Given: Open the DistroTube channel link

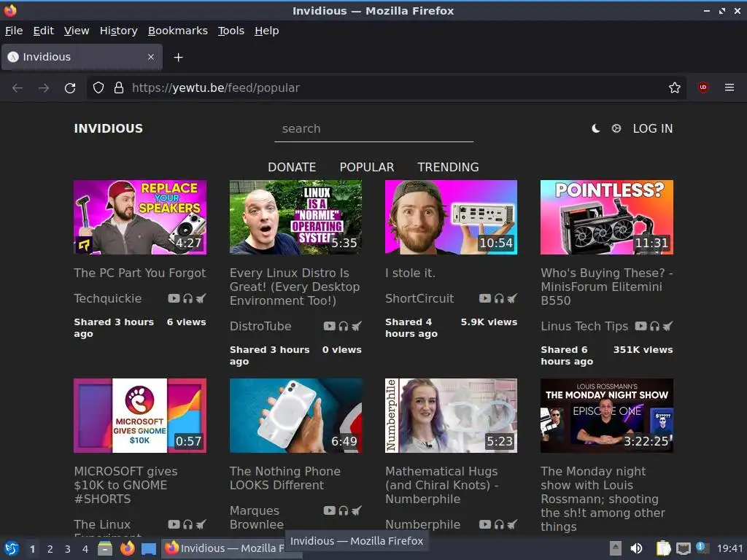Looking at the screenshot, I should coord(260,326).
